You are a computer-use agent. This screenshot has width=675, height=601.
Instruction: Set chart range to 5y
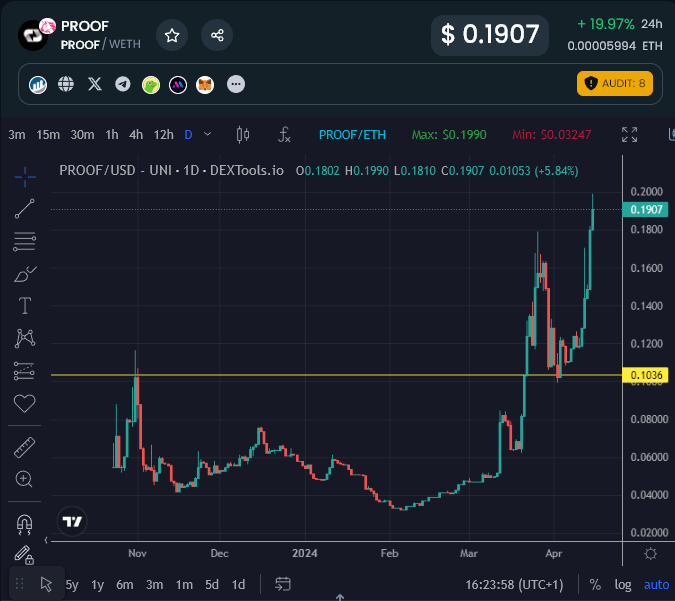click(x=72, y=585)
